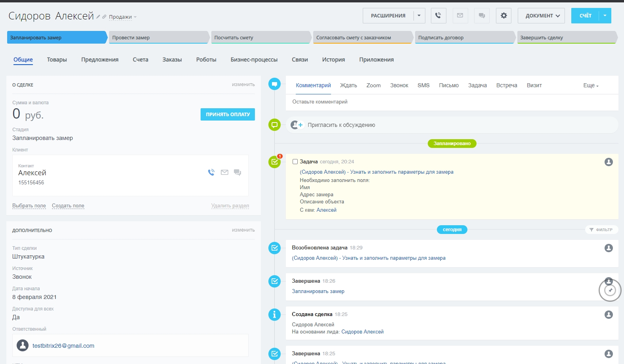Click the chat icon in top toolbar
The width and height of the screenshot is (624, 364).
(x=482, y=15)
